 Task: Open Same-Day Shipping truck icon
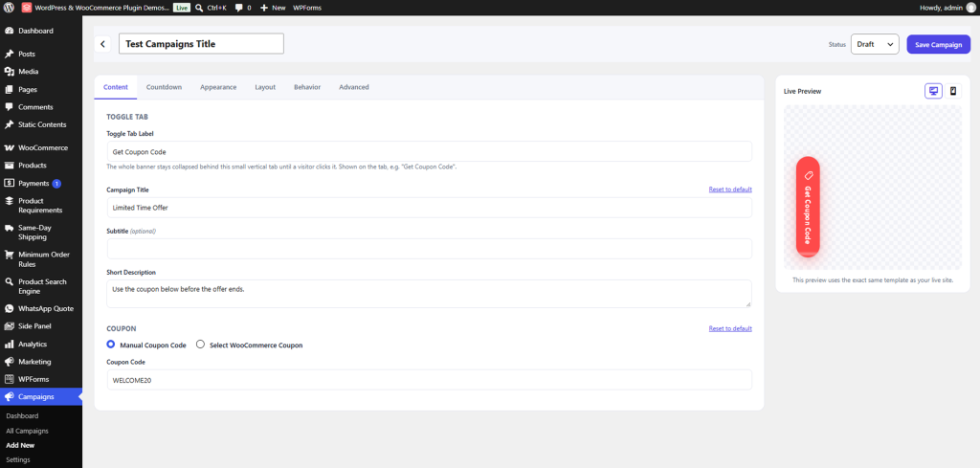[x=10, y=228]
